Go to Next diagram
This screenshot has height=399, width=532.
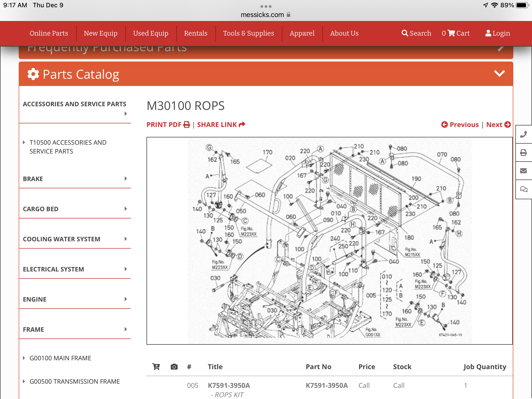[498, 125]
